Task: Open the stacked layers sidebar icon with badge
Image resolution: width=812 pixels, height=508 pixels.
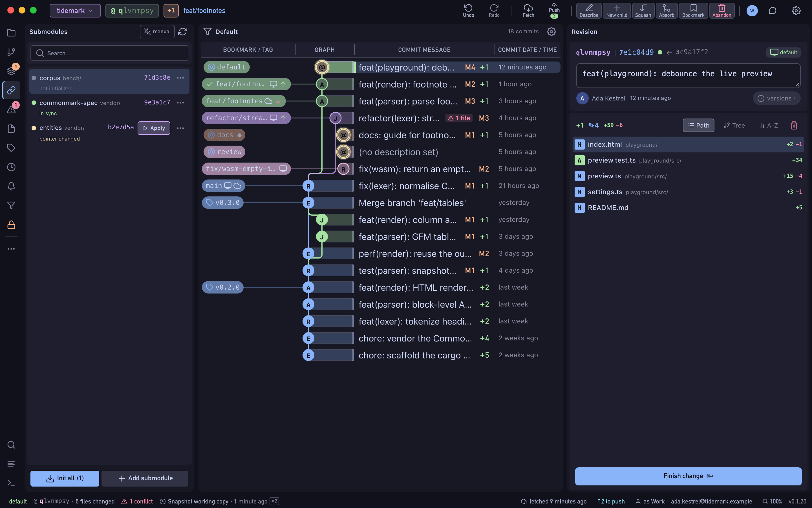Action: [11, 71]
